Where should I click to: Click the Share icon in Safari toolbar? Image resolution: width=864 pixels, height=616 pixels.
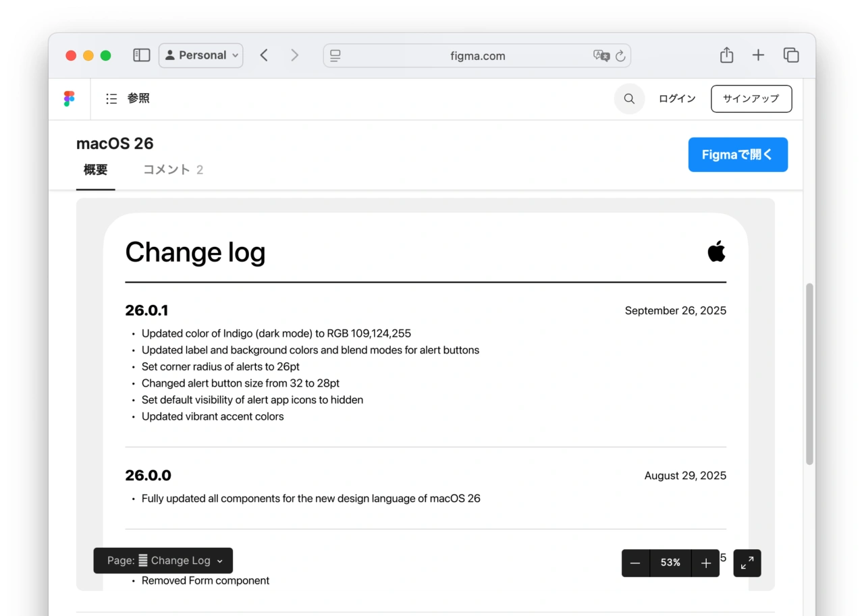coord(726,55)
